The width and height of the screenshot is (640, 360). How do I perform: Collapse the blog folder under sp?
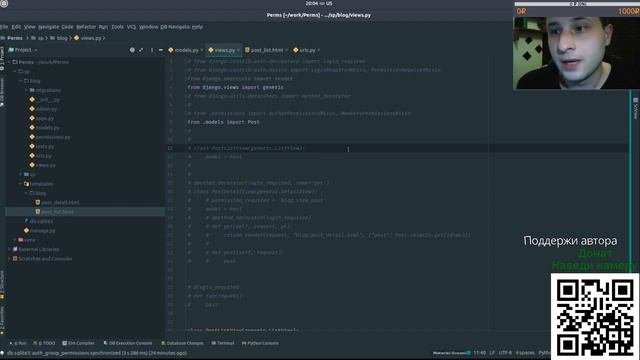tap(21, 81)
